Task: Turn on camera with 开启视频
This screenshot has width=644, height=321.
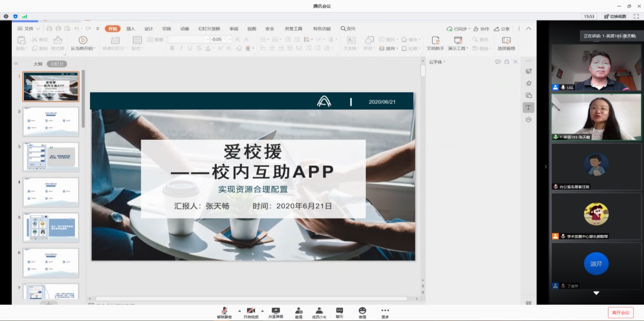Action: pyautogui.click(x=251, y=310)
